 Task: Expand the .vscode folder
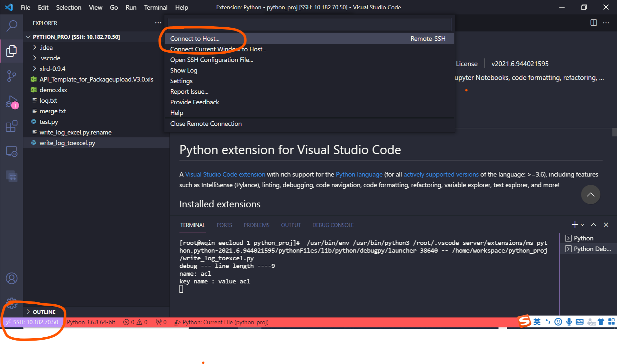[x=49, y=58]
